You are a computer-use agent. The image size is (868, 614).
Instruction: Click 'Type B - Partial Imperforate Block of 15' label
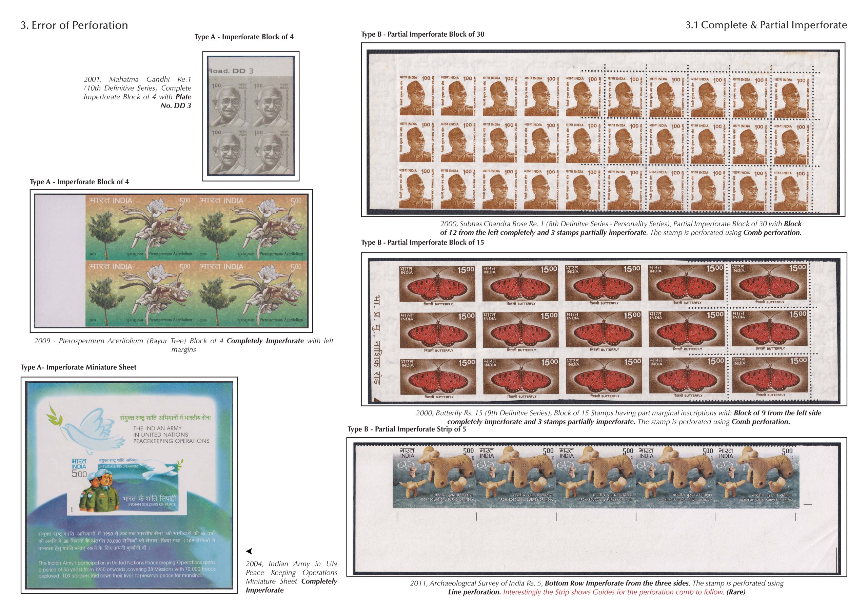point(422,243)
